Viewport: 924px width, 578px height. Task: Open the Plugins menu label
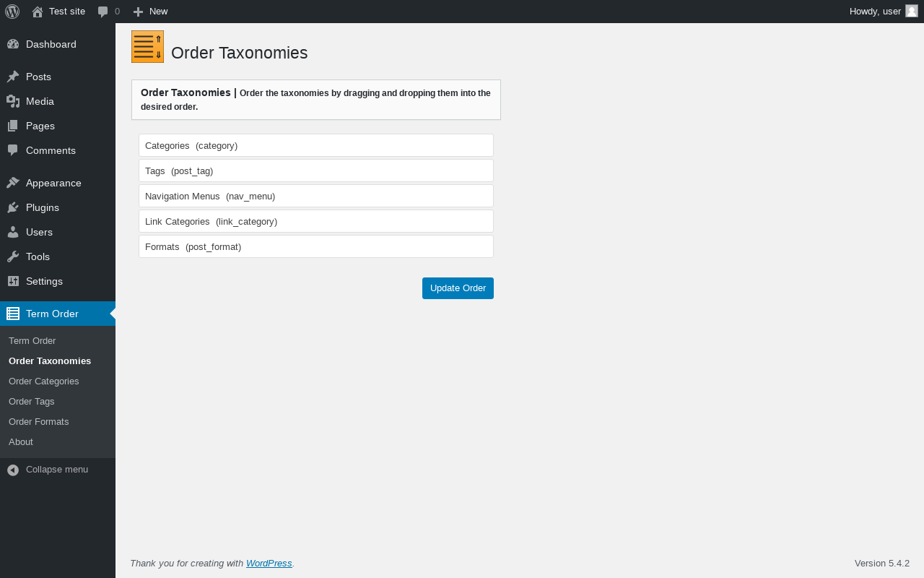(43, 207)
